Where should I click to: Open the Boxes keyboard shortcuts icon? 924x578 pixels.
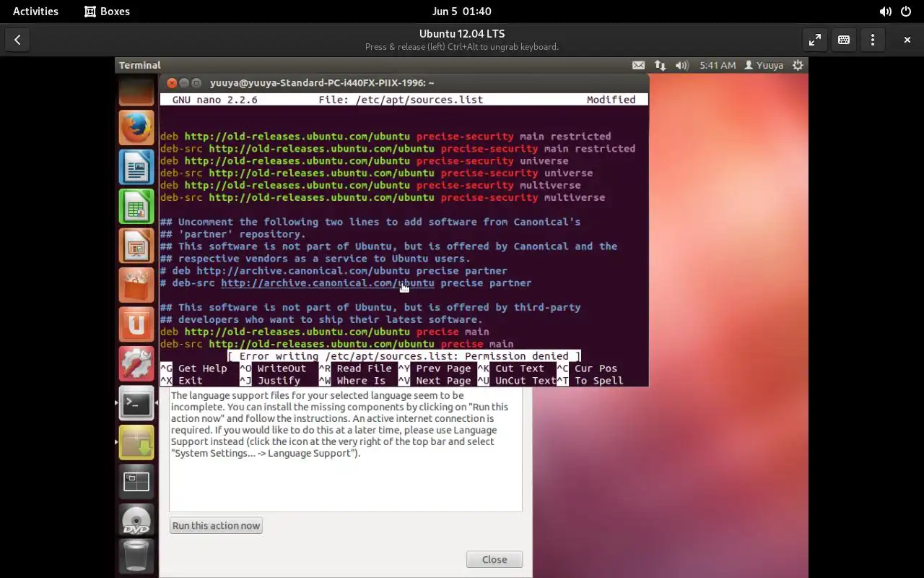point(844,40)
